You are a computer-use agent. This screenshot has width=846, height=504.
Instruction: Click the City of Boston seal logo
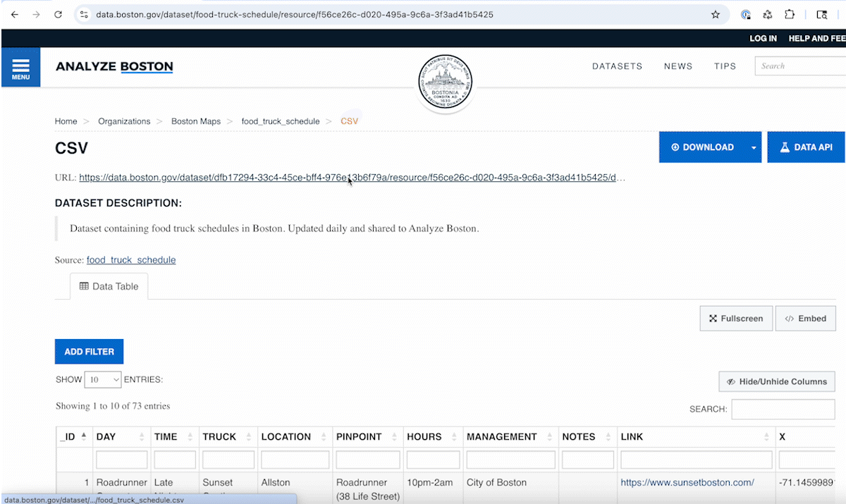pos(444,82)
